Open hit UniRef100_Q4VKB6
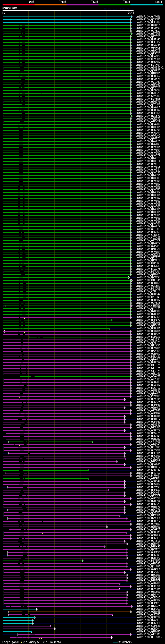Image resolution: width=165 pixels, height=644 pixels. coord(148,17)
